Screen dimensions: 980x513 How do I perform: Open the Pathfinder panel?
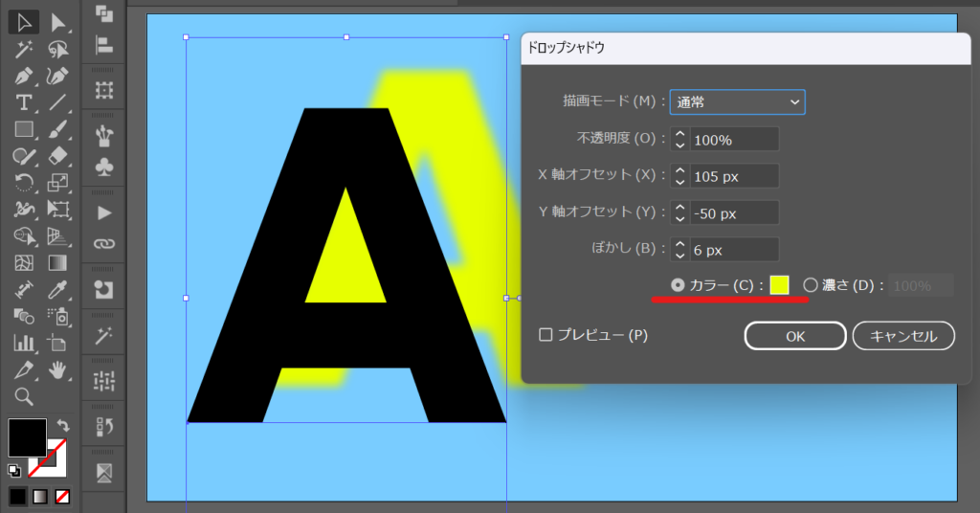point(103,13)
